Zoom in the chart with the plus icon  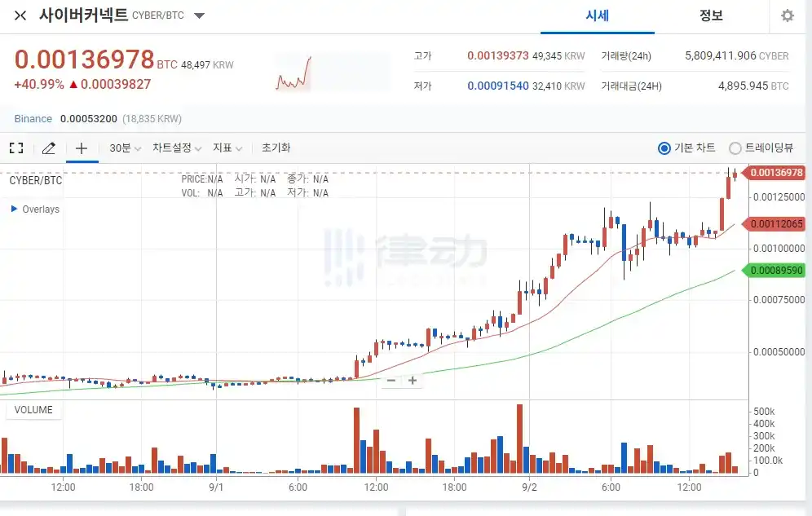pos(413,380)
